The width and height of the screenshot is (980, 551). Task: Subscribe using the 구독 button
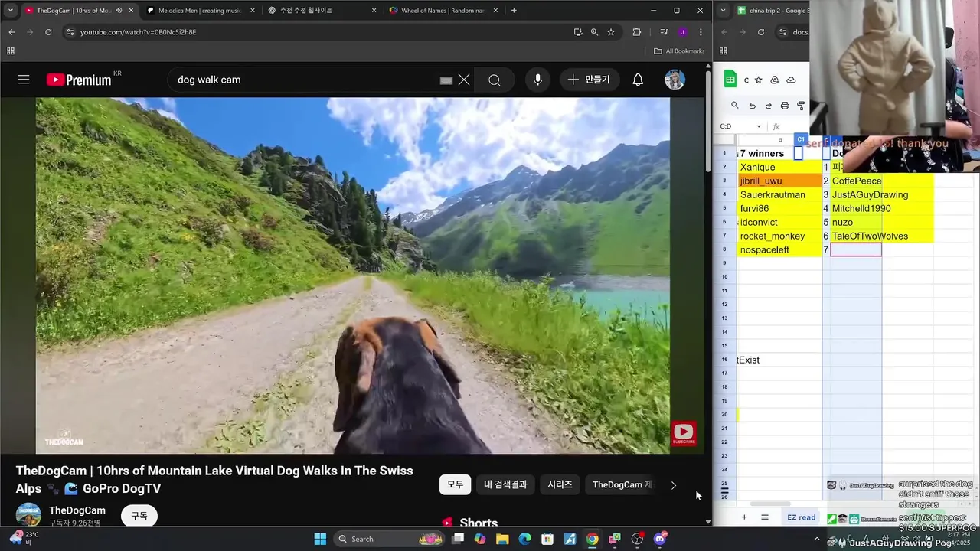pyautogui.click(x=139, y=516)
